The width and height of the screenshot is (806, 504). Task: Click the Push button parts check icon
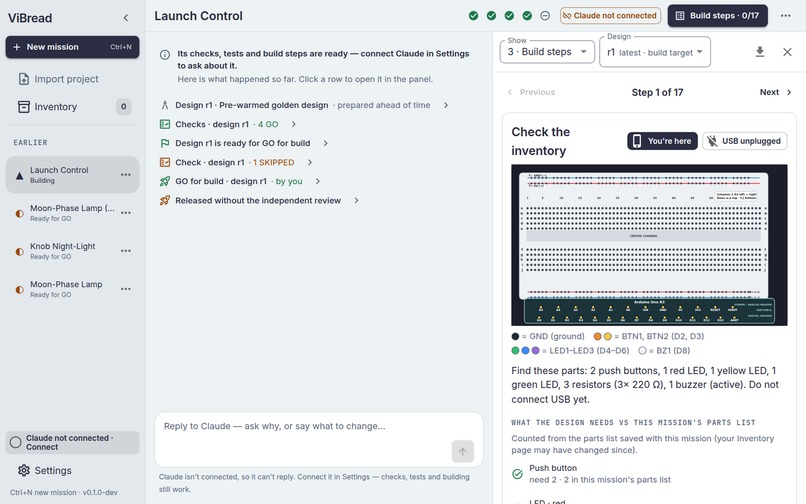click(518, 474)
